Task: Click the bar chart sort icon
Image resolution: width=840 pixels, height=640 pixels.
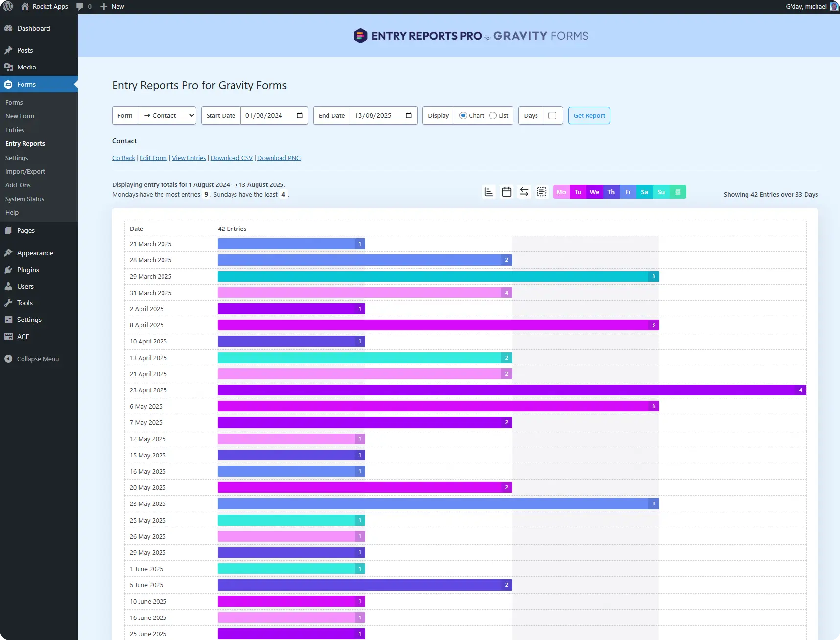Action: pos(489,192)
